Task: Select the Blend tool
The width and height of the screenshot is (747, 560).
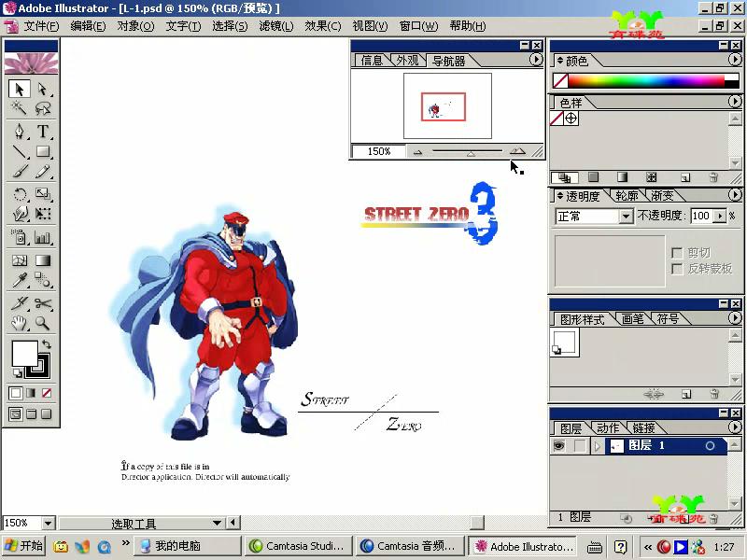Action: pos(43,280)
